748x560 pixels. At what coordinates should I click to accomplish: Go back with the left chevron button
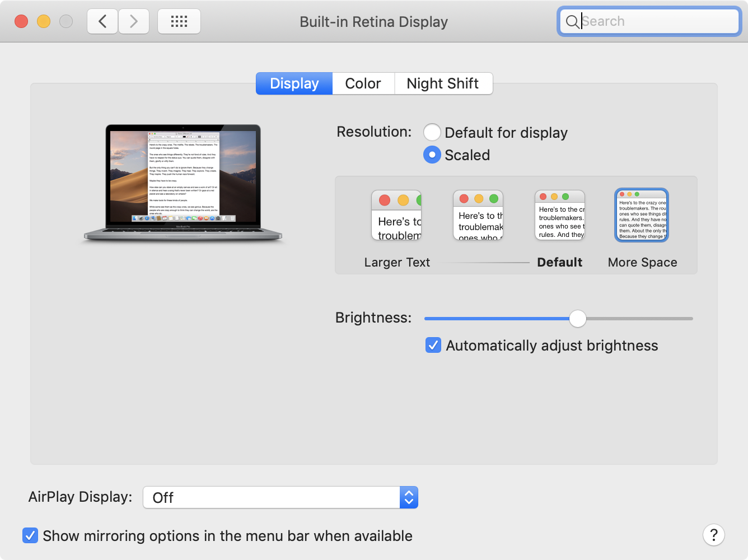click(102, 22)
